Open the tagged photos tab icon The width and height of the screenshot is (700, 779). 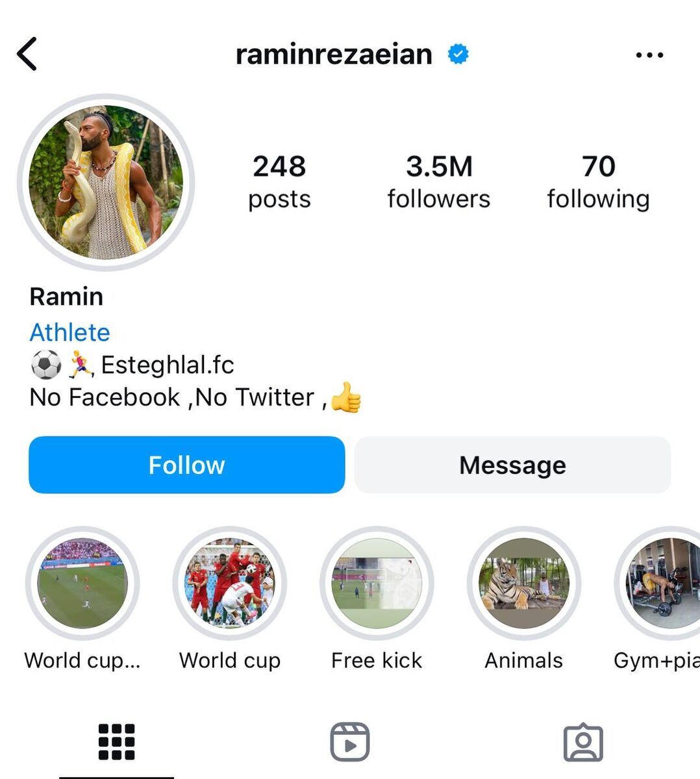click(583, 741)
